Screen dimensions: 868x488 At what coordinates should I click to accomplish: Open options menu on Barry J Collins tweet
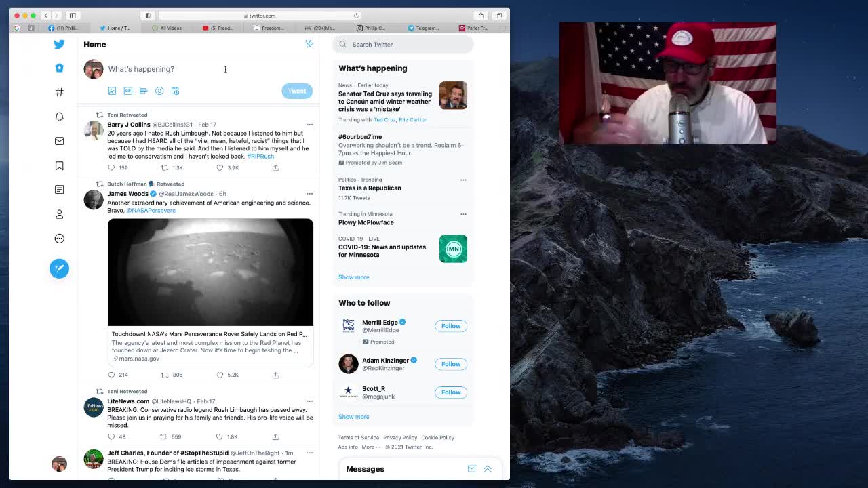(x=309, y=125)
